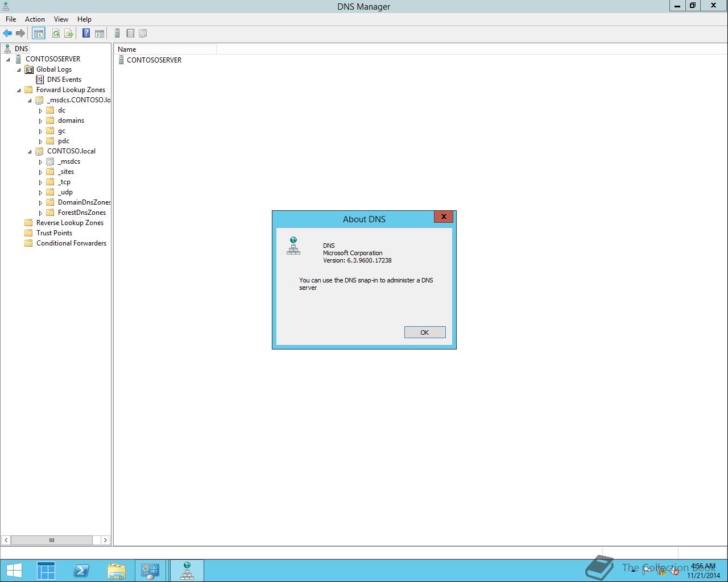Open the View menu
This screenshot has width=728, height=582.
click(x=61, y=19)
